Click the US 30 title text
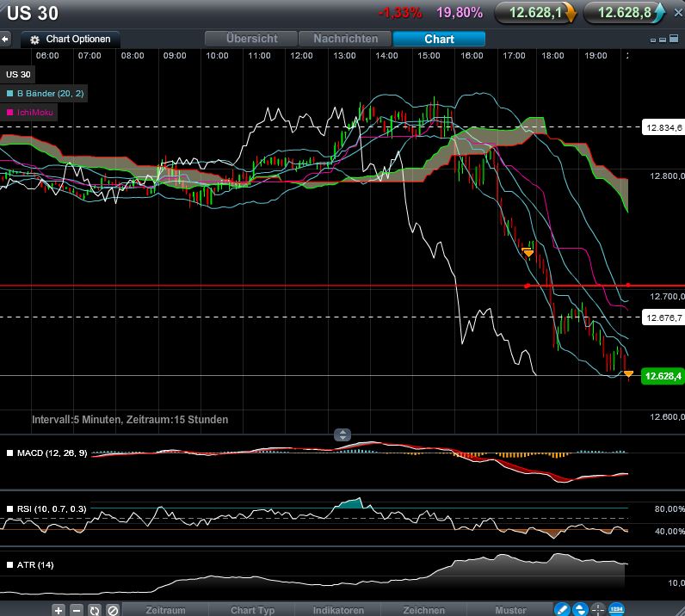The width and height of the screenshot is (685, 616). [x=33, y=13]
